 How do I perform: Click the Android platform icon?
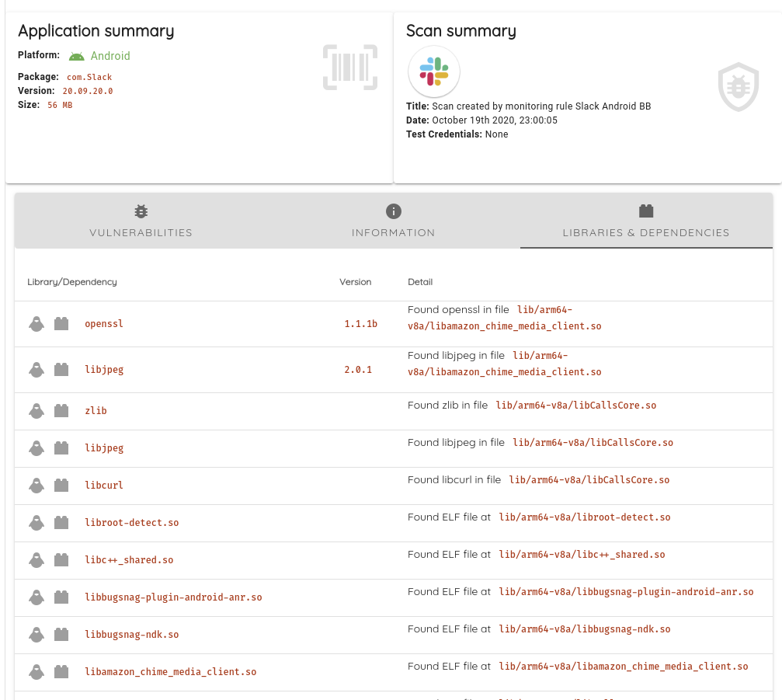[x=76, y=57]
